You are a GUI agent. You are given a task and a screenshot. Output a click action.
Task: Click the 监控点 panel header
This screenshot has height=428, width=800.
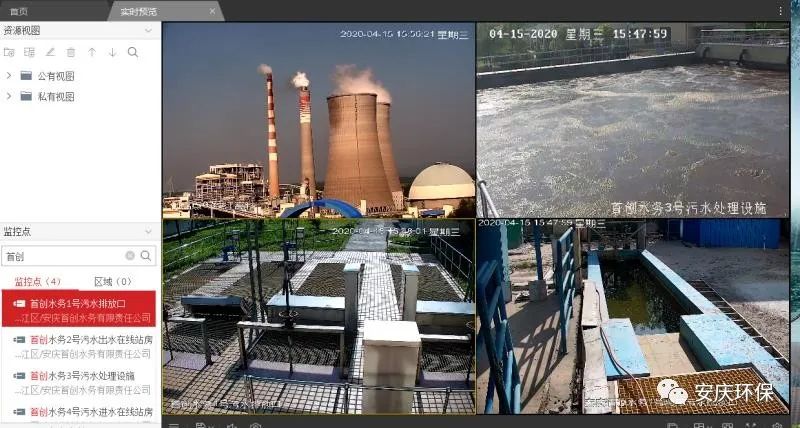[x=80, y=232]
